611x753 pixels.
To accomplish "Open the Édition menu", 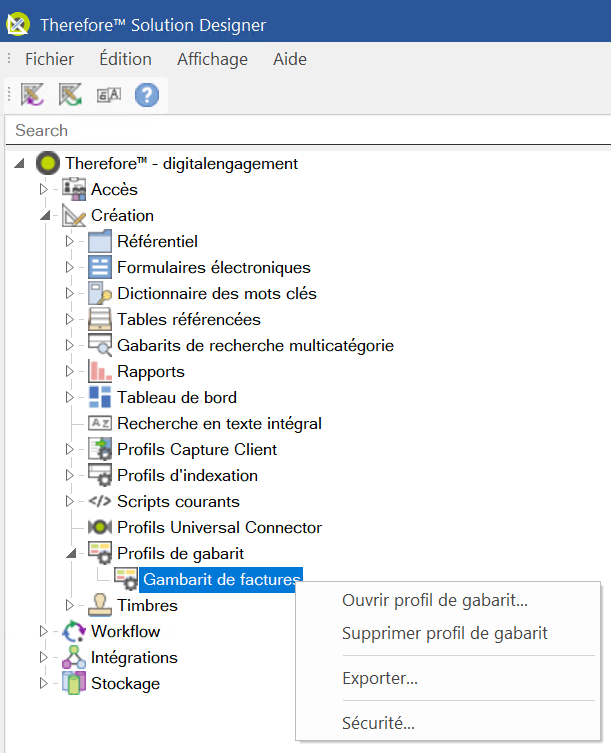I will click(x=125, y=59).
